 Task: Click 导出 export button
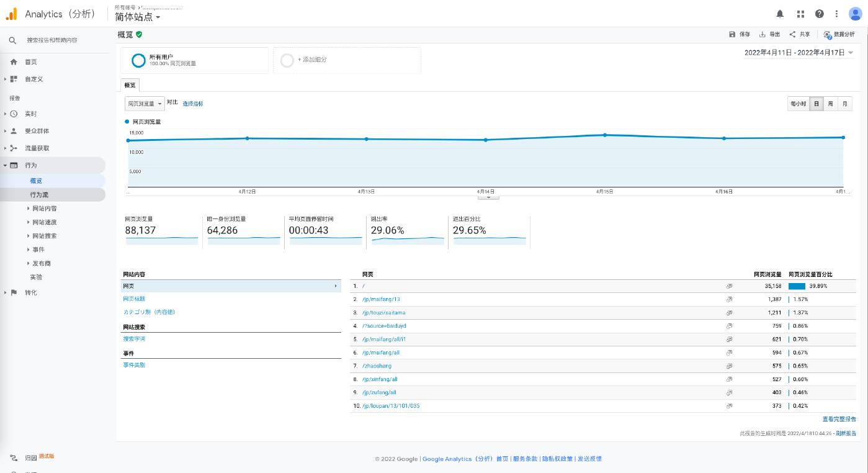click(x=769, y=35)
